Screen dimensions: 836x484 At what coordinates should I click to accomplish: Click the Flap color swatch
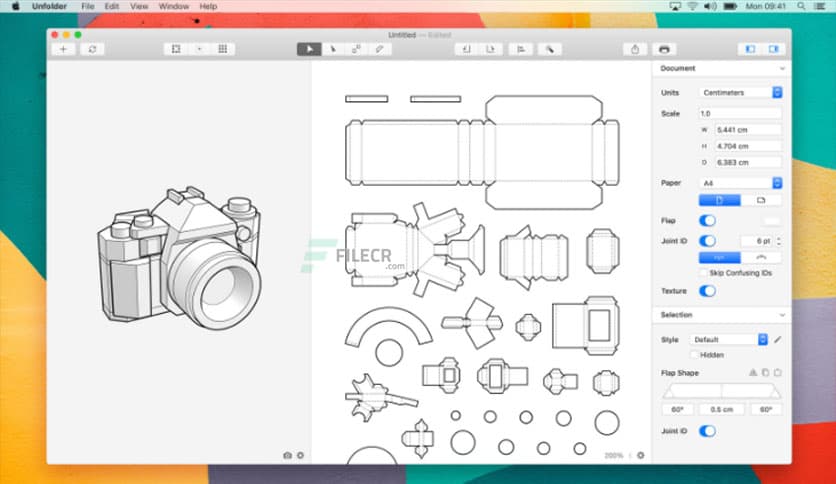click(770, 220)
